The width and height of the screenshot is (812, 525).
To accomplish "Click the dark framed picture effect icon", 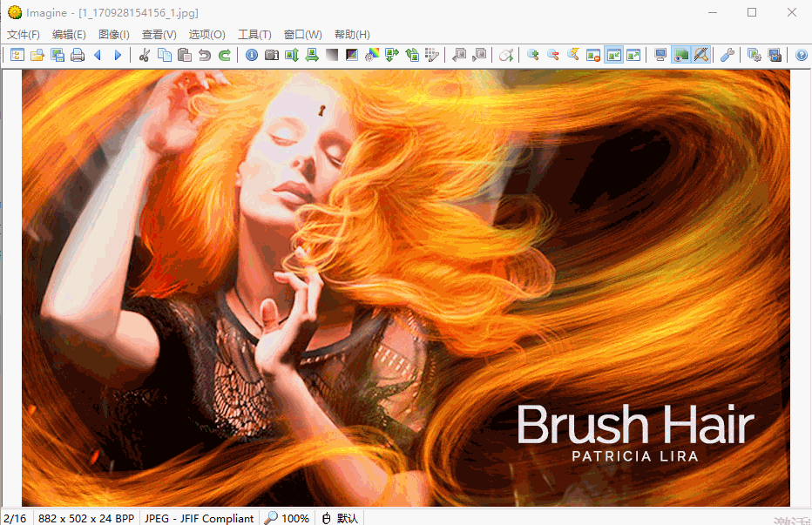I will click(352, 55).
